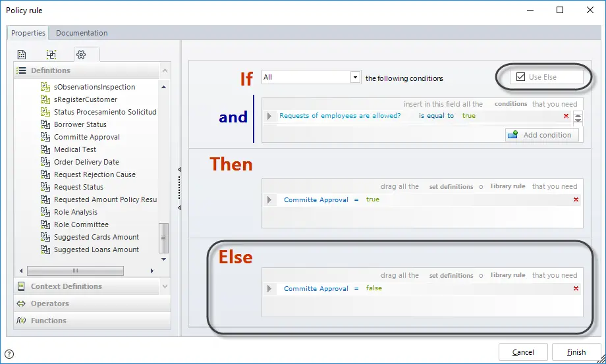Viewport: 606px width, 364px height.
Task: Open the All conditions dropdown
Action: tap(355, 77)
